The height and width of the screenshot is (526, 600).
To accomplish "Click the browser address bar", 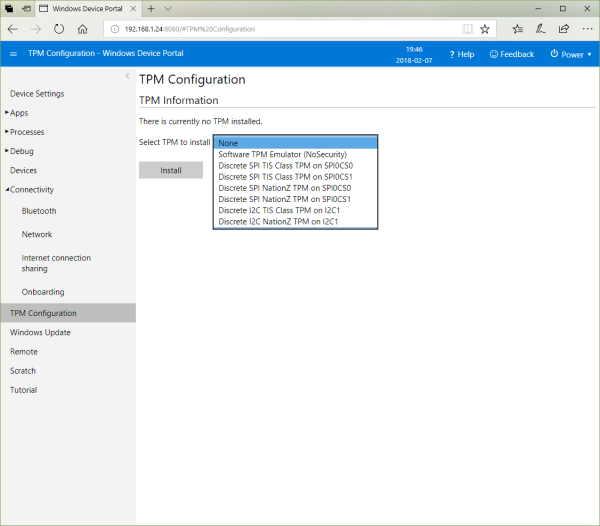I will 290,29.
